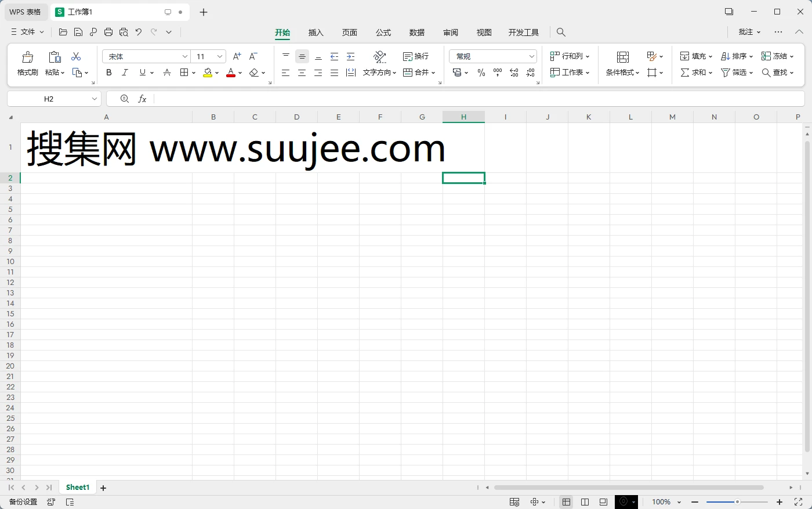
Task: Switch to the 页面 Page tab
Action: coord(350,33)
